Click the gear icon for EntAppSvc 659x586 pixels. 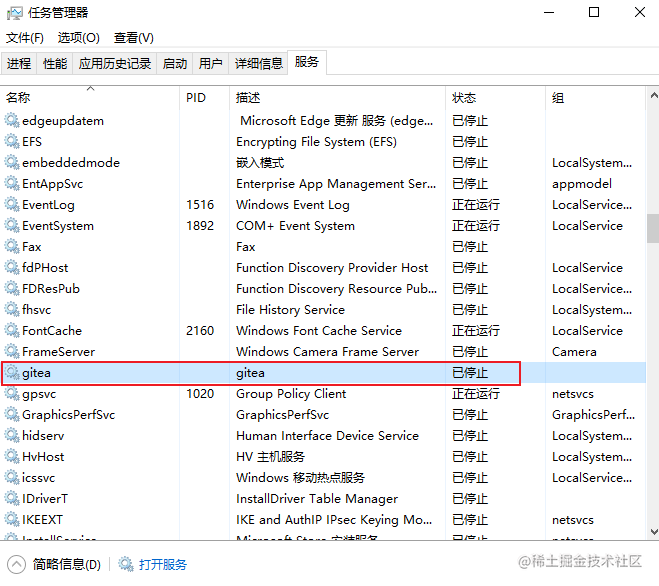(12, 184)
